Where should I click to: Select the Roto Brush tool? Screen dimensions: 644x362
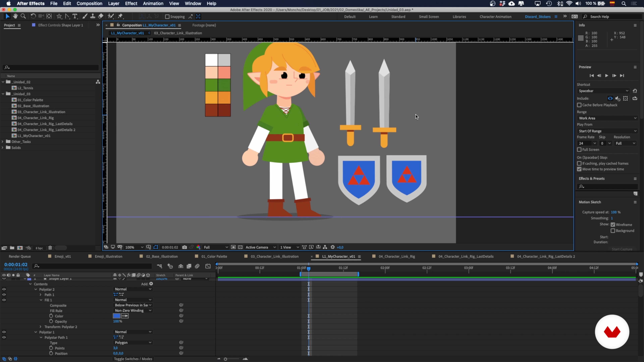tap(111, 16)
